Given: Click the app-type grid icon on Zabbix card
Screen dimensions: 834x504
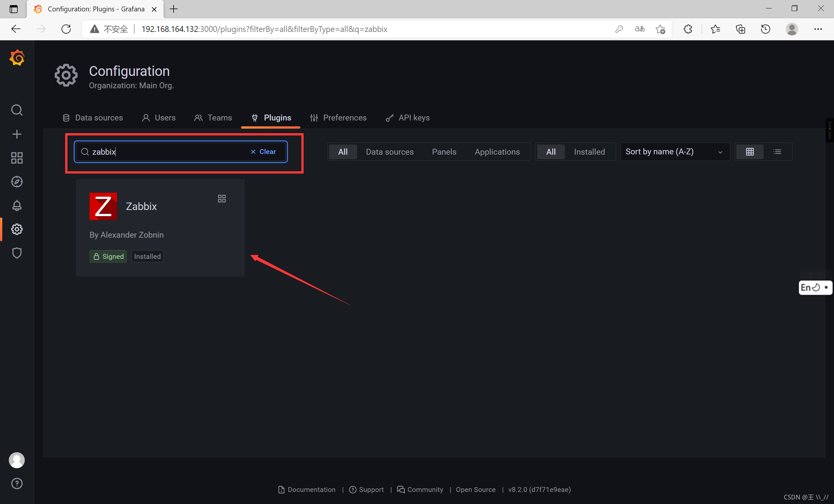Looking at the screenshot, I should (222, 199).
